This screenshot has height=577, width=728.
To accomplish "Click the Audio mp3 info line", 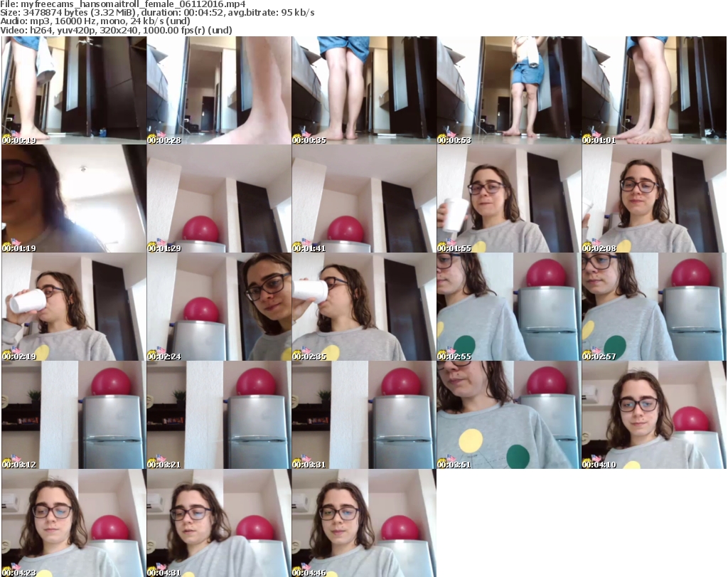I will tap(95, 21).
